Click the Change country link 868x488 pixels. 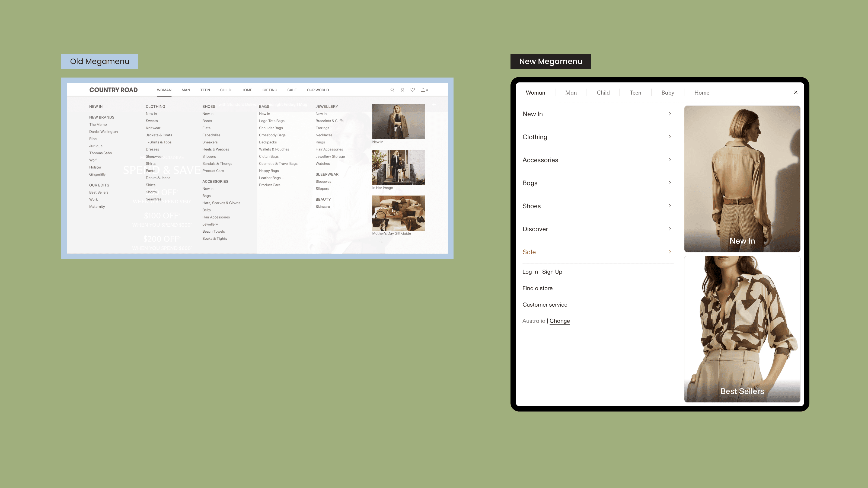tap(559, 321)
